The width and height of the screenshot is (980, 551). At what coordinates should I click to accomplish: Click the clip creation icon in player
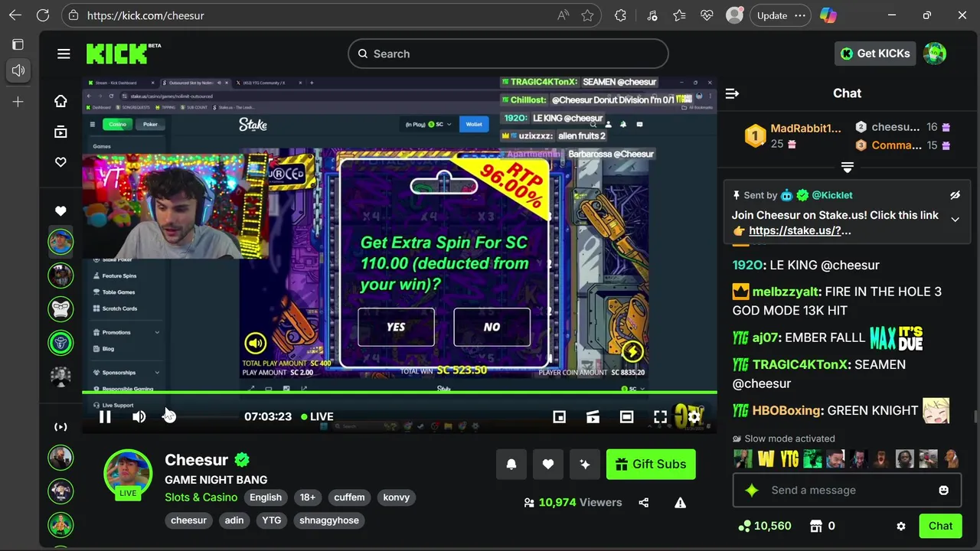(x=593, y=416)
